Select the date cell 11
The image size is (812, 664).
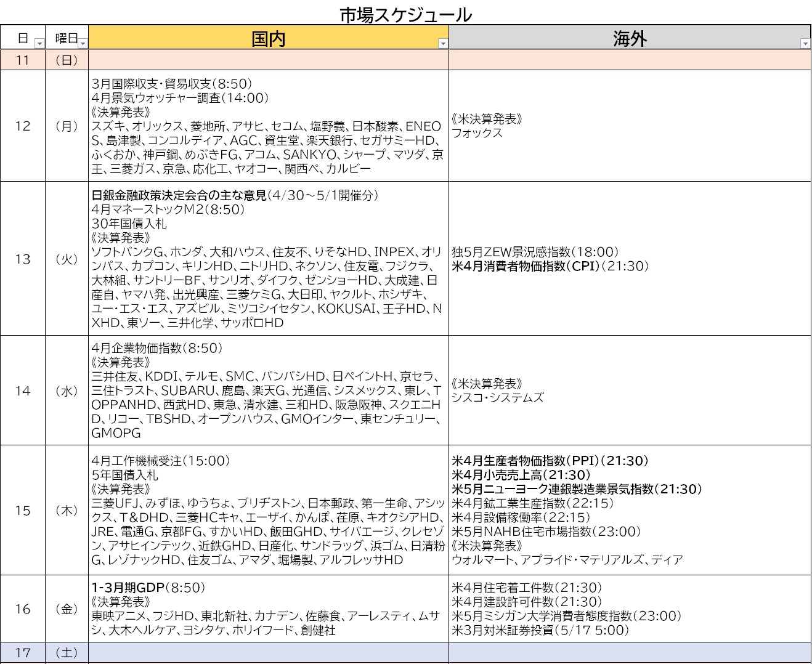[23, 60]
